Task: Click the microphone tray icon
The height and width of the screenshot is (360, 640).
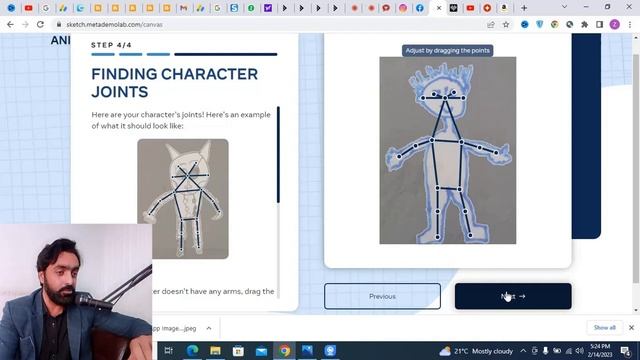Action: 545,351
